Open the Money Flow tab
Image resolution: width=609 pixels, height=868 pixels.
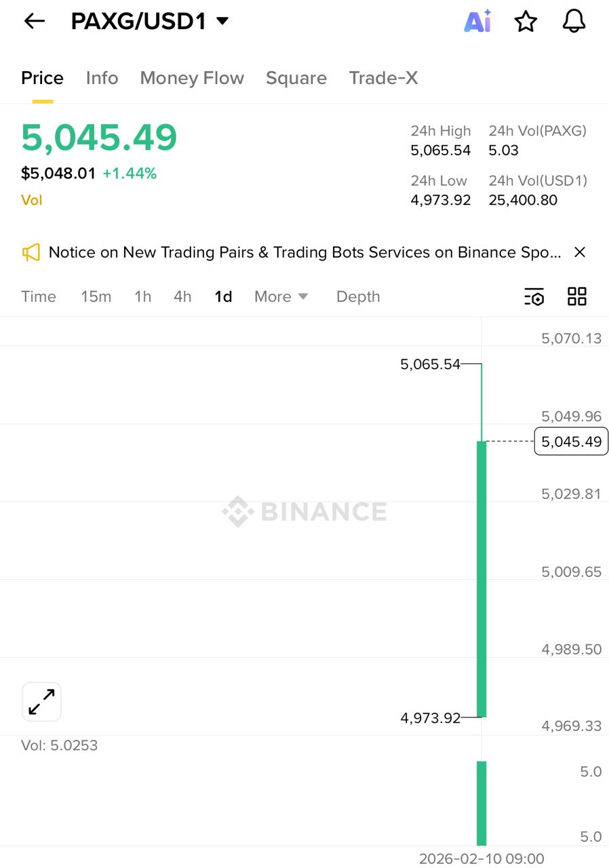click(192, 78)
